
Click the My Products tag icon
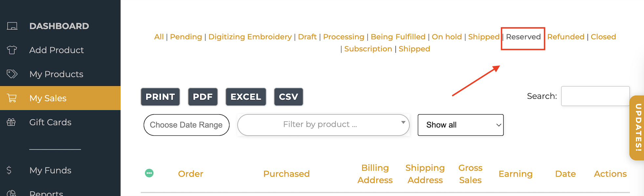(12, 74)
